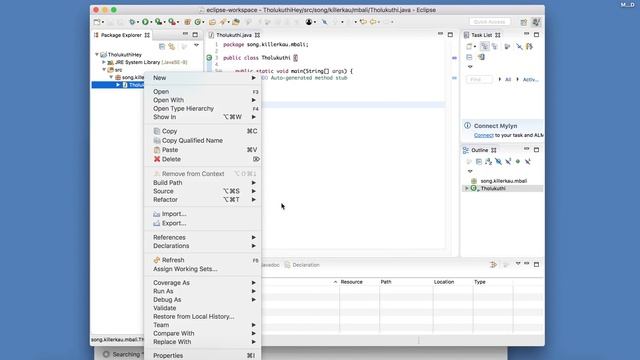Click the New file wizard toolbar icon

(97, 22)
